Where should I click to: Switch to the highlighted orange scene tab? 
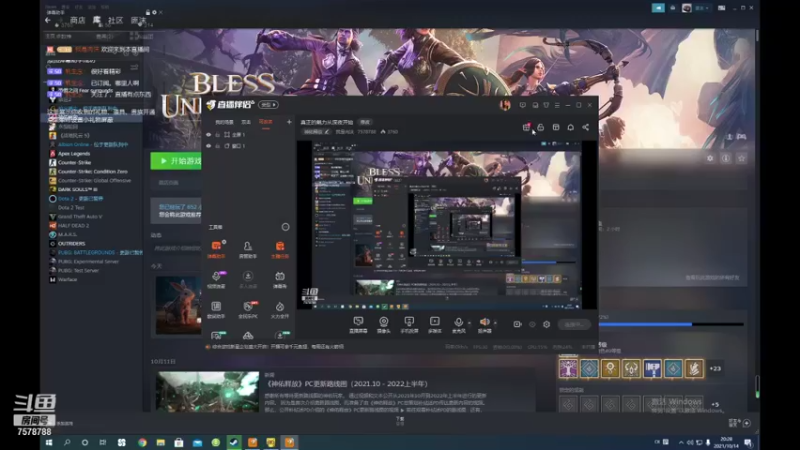click(x=265, y=122)
